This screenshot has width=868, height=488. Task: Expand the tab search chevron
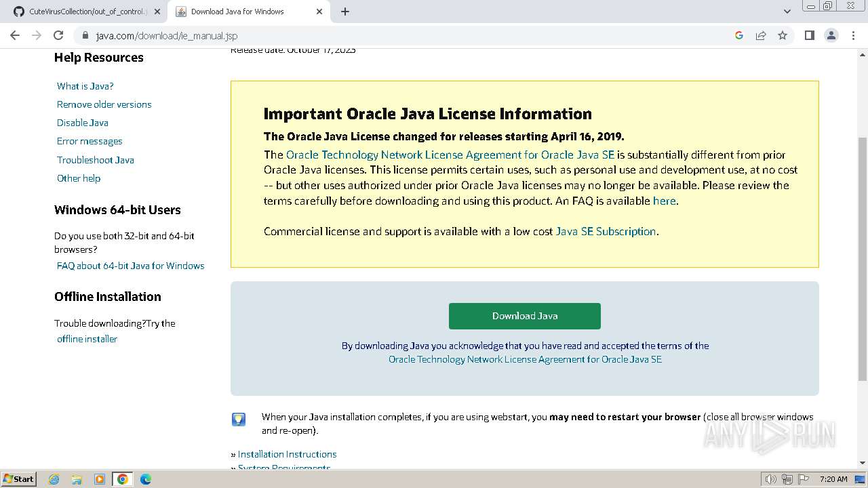(787, 12)
